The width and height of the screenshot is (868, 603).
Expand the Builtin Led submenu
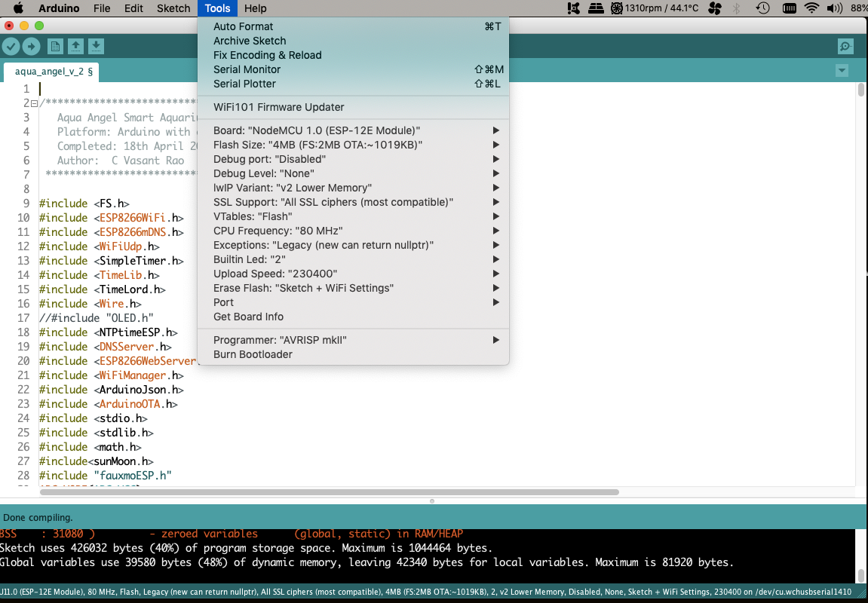pos(353,260)
